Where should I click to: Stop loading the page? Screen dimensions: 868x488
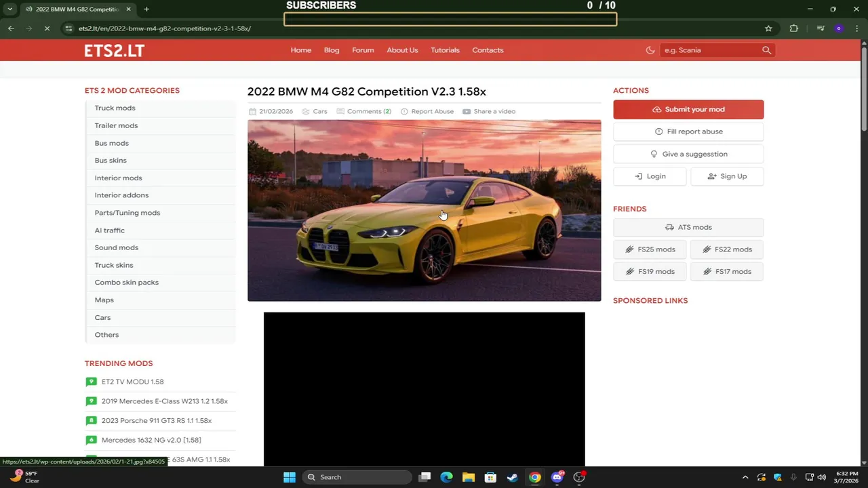tap(47, 28)
